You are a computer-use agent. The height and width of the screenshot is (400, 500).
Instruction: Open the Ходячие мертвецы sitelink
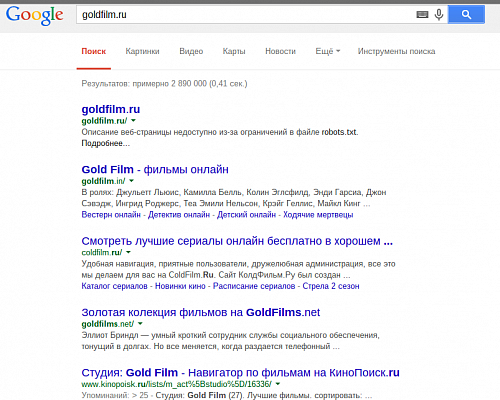click(318, 215)
